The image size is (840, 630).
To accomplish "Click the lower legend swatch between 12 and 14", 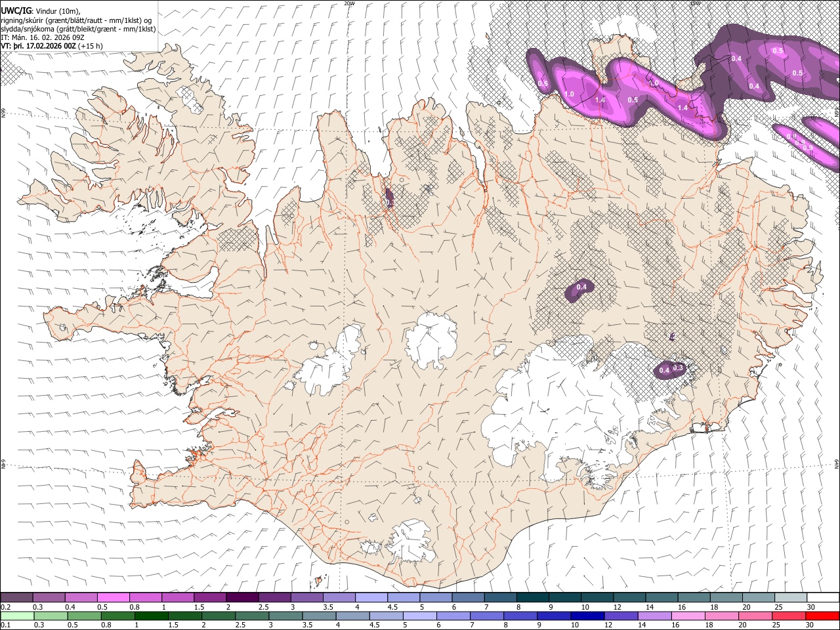I will (x=620, y=616).
